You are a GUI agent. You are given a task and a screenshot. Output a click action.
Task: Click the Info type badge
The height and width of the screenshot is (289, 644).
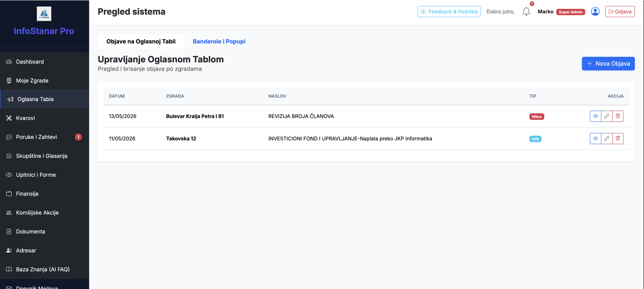tap(535, 139)
